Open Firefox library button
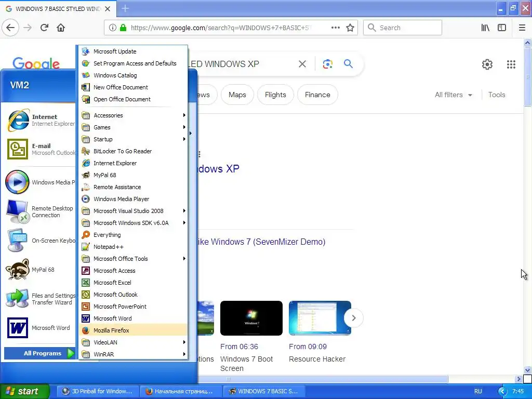Screen dimensions: 532x399 point(485,28)
